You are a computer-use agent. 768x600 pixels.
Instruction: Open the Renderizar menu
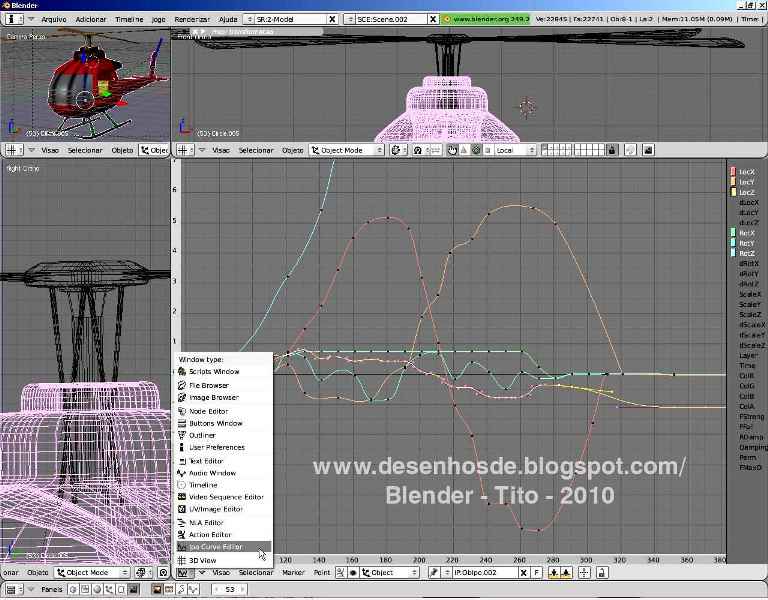click(192, 20)
